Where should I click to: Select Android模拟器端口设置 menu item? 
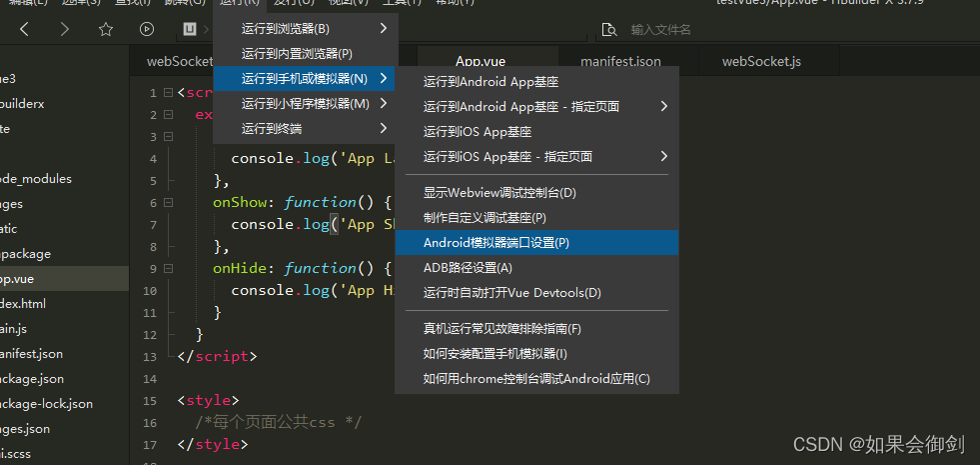coord(536,243)
